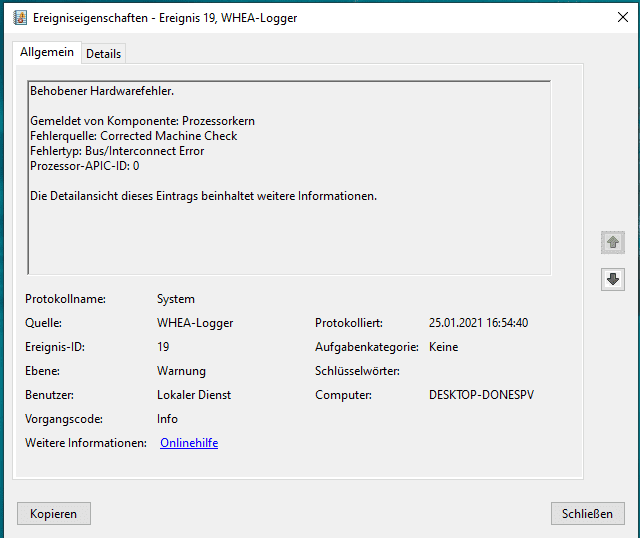Switch to the Details tab
This screenshot has width=640, height=538.
104,54
